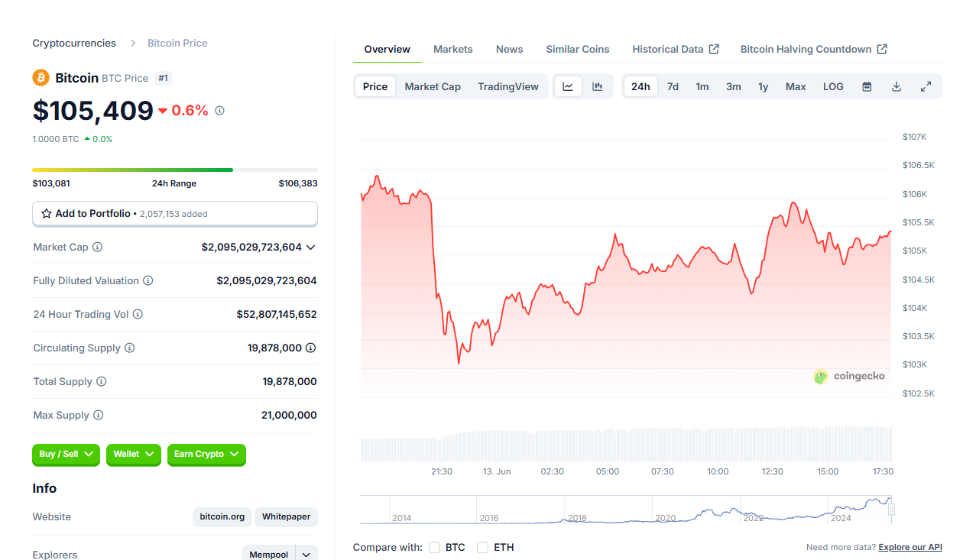Select the 1y time range
976x560 pixels.
click(x=764, y=86)
